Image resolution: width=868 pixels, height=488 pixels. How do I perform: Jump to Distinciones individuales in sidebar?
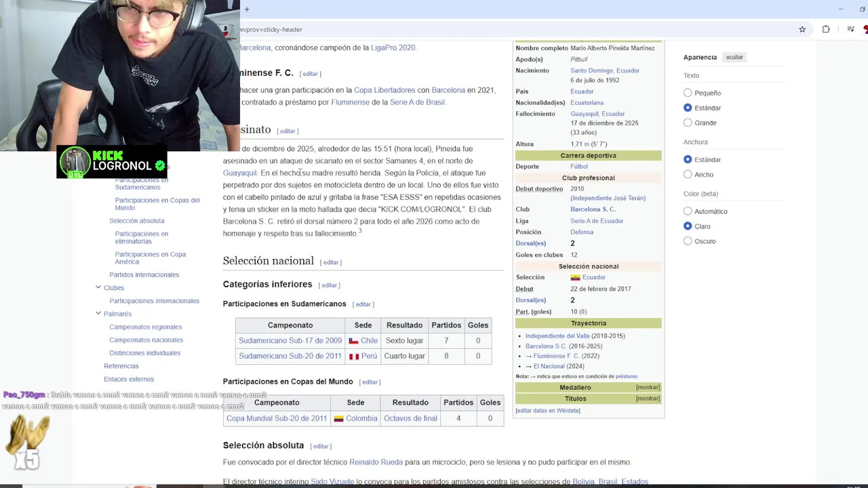pyautogui.click(x=145, y=353)
